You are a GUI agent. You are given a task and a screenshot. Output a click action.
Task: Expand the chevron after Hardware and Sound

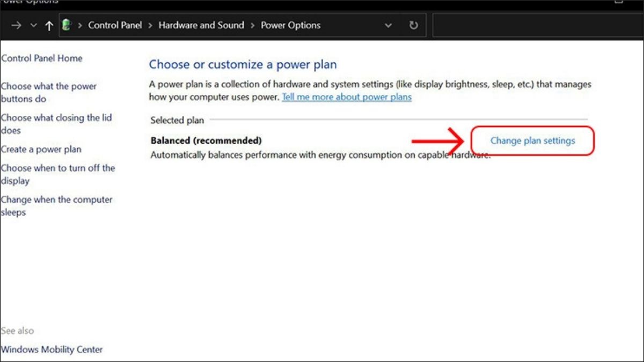pos(252,25)
